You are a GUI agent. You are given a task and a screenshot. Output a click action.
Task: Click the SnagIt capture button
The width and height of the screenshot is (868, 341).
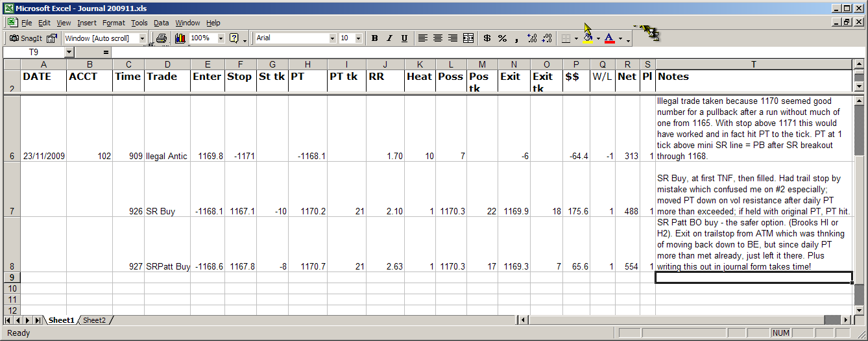click(x=25, y=38)
